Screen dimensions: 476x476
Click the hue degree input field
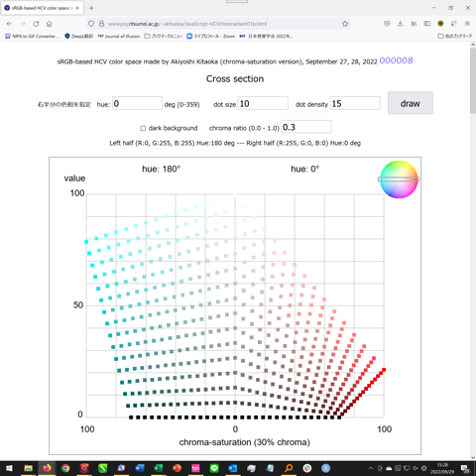[x=137, y=104]
